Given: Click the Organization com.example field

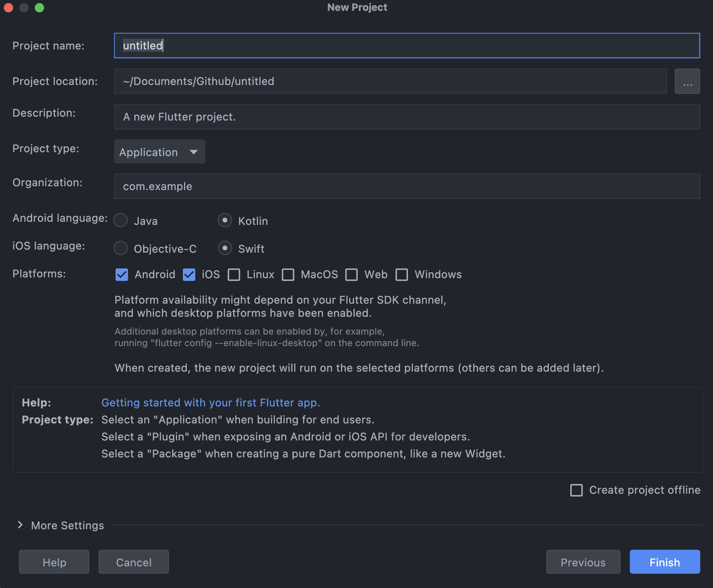Looking at the screenshot, I should tap(407, 186).
